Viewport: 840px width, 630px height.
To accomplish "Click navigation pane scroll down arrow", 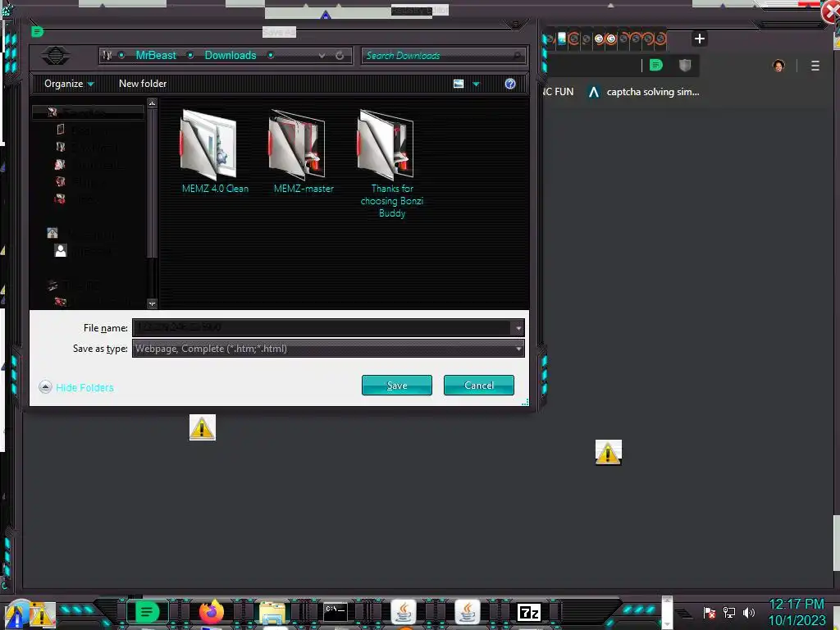I will 152,304.
